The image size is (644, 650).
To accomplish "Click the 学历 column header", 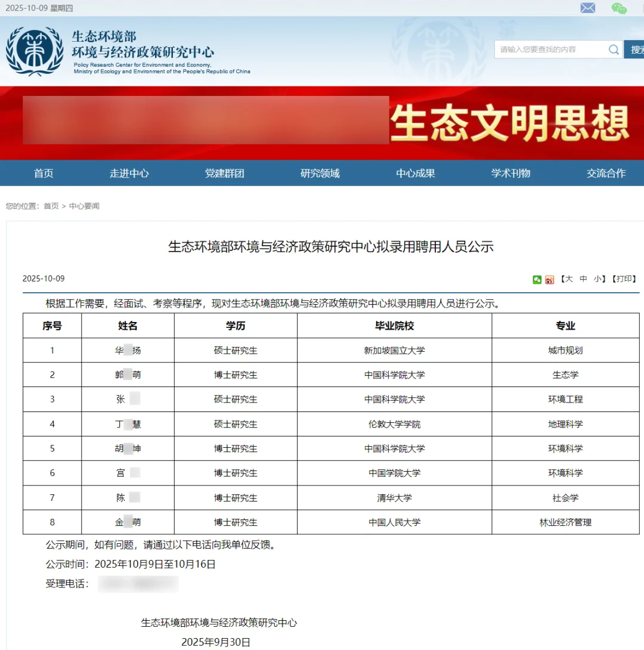I will point(236,326).
